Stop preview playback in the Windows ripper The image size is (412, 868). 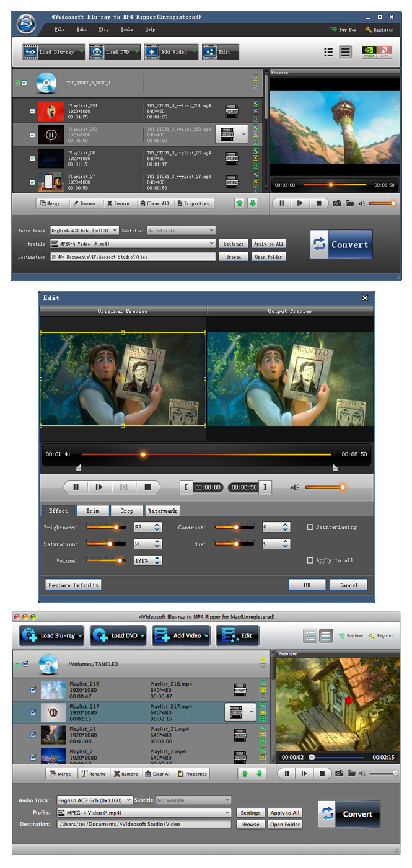point(318,203)
